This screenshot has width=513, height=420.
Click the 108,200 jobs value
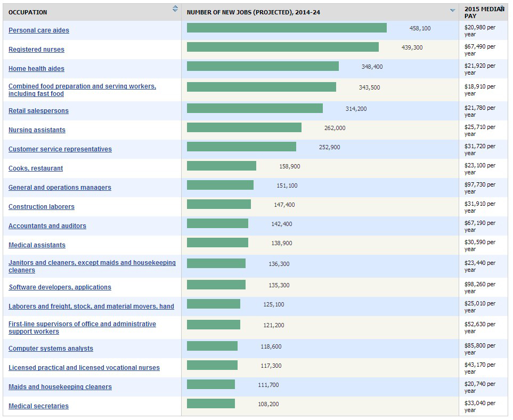pos(268,404)
